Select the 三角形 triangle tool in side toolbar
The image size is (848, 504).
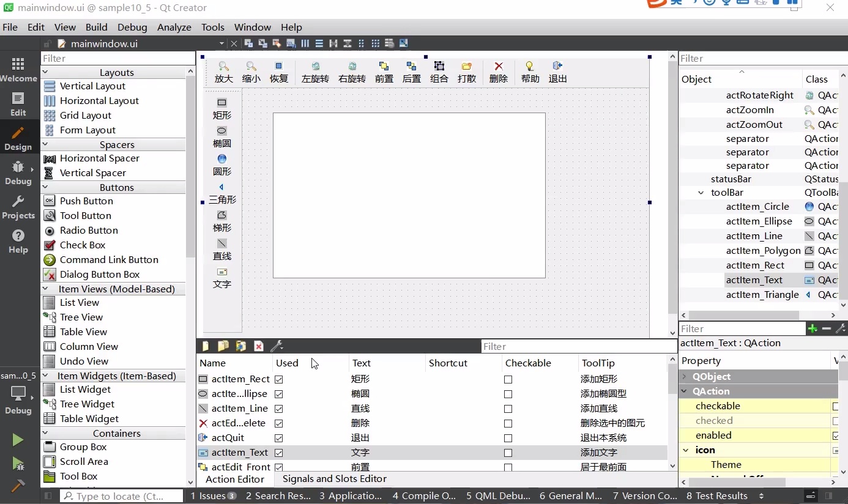pyautogui.click(x=222, y=193)
